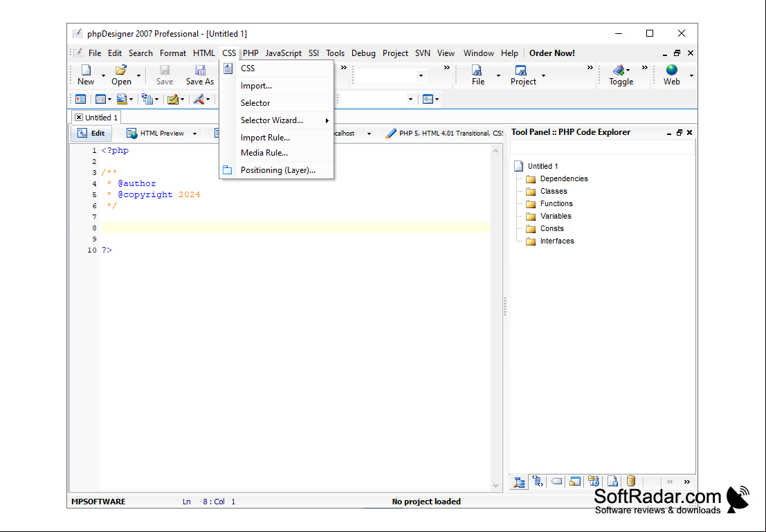Click the Untitled 1 file icon in Code Explorer
Image resolution: width=766 pixels, height=532 pixels.
[x=519, y=166]
